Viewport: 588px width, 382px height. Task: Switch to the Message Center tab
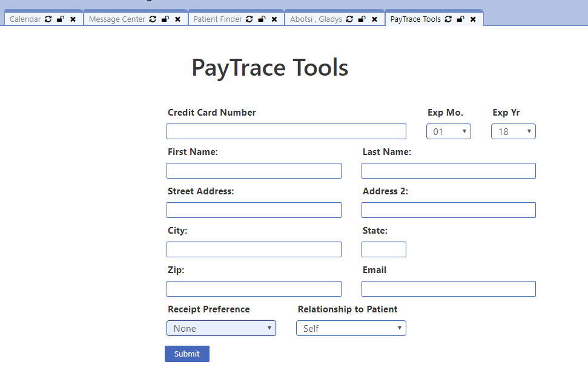[x=117, y=19]
